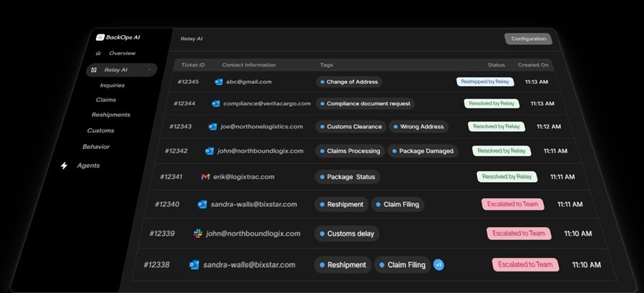Go to Claims in sidebar
This screenshot has height=293, width=644.
(106, 100)
